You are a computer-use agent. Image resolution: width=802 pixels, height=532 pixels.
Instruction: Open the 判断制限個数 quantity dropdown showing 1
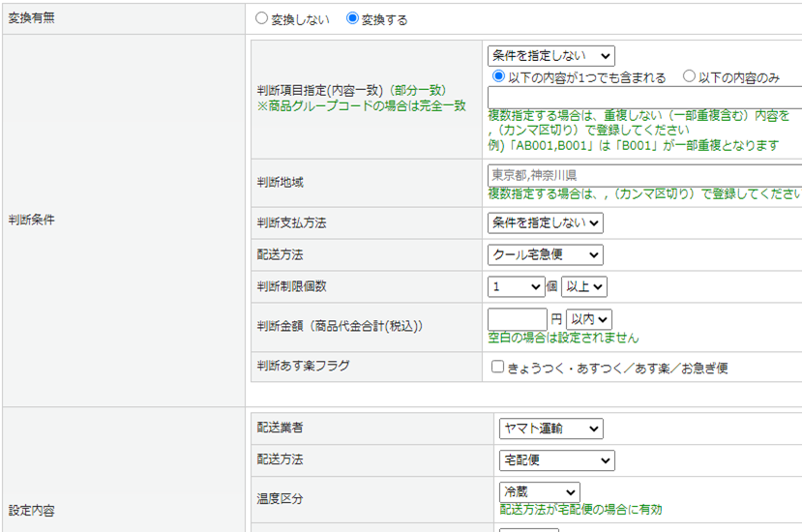pos(517,286)
